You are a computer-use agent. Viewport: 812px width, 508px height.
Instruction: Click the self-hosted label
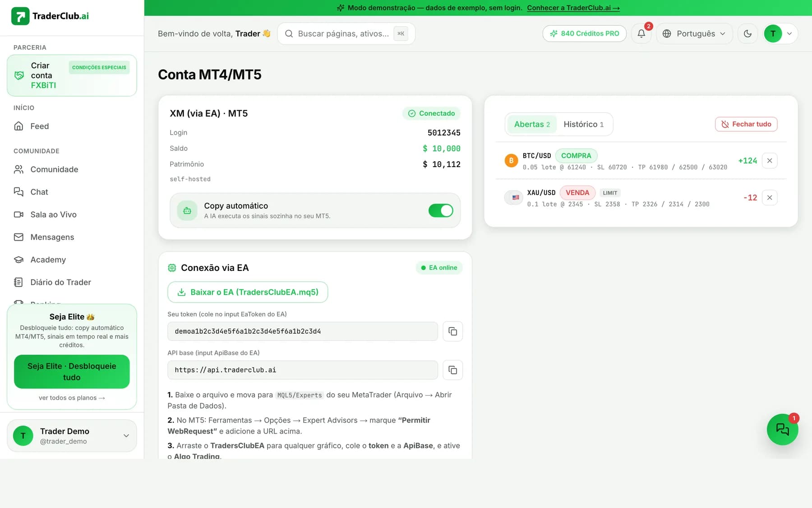[x=190, y=179]
